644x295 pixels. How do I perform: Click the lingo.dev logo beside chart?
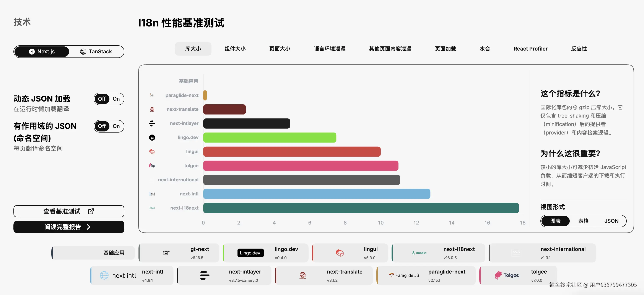pos(152,138)
